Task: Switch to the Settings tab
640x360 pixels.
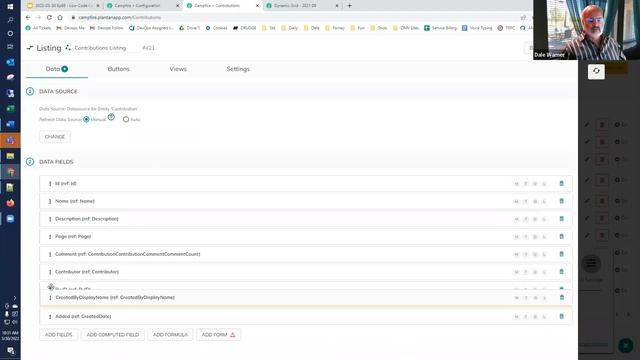Action: point(238,69)
